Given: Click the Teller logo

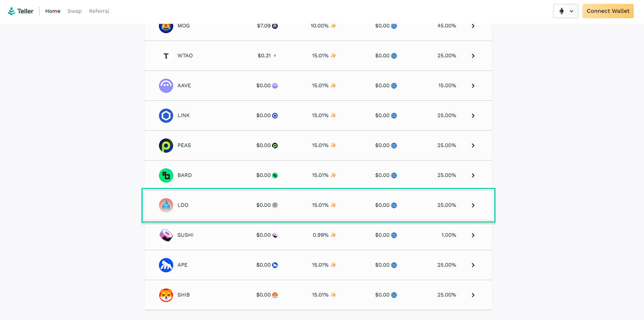Looking at the screenshot, I should tap(21, 11).
